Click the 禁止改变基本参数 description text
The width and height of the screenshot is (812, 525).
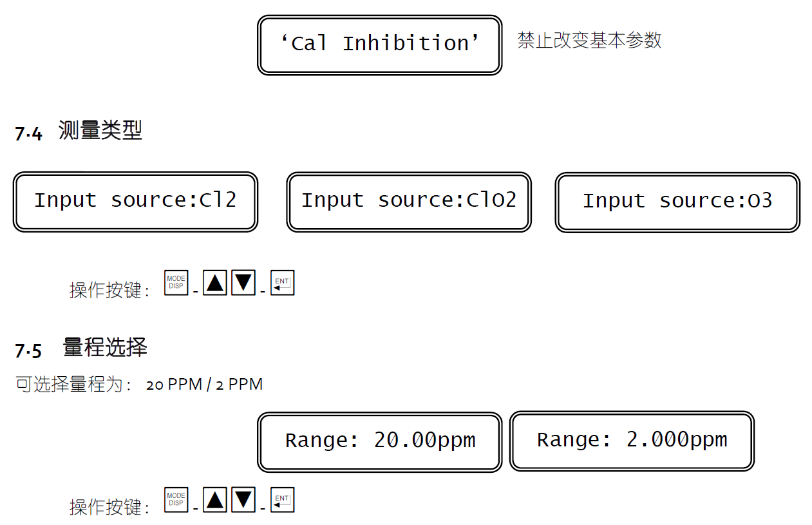[589, 41]
